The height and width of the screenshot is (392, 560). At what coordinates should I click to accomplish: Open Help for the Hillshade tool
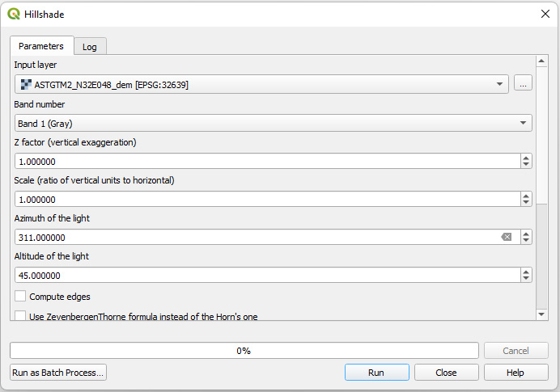pyautogui.click(x=515, y=373)
